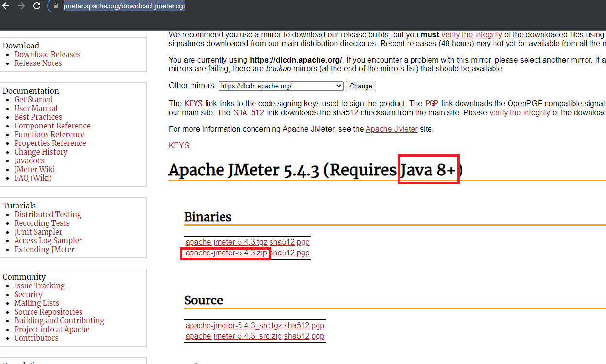Click the Source section heading
This screenshot has width=606, height=364.
(x=204, y=300)
